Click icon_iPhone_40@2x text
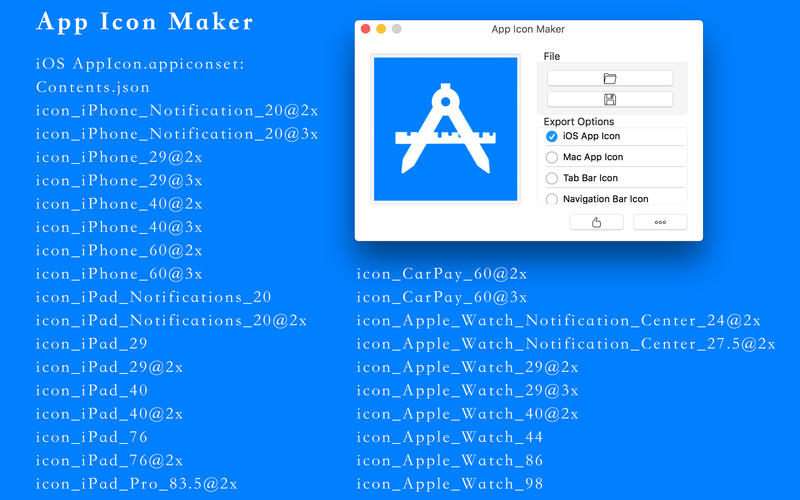800x500 pixels. point(119,204)
